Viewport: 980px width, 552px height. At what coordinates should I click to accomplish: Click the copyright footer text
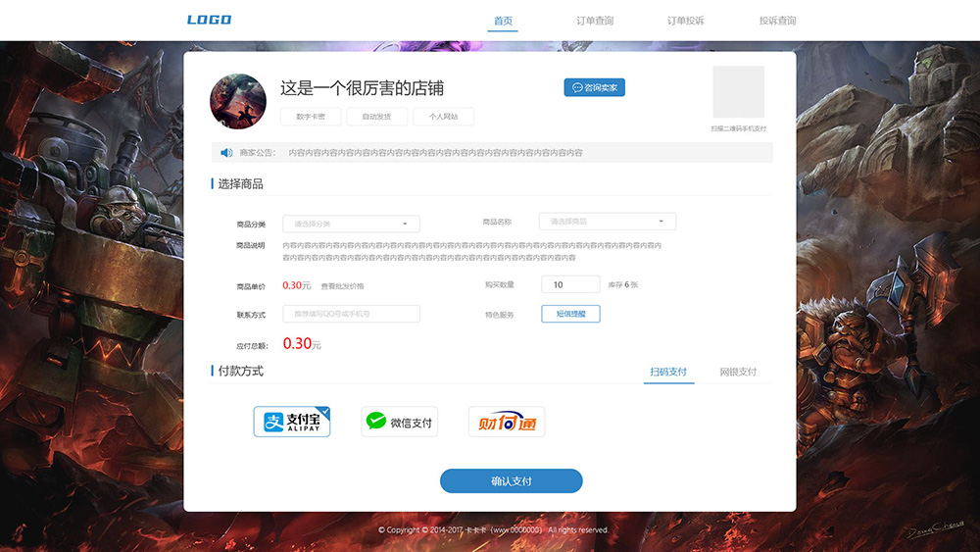(x=493, y=530)
